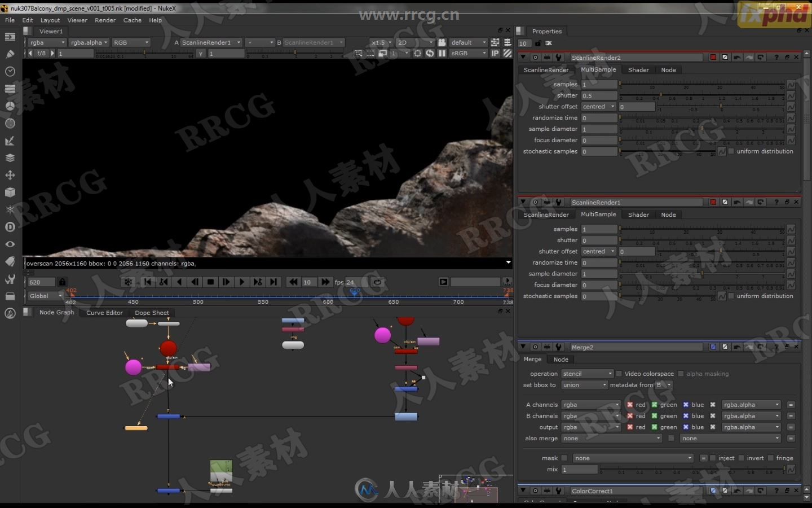This screenshot has width=812, height=508.
Task: Click the ScanlineRender2 shutter value field
Action: coord(599,95)
